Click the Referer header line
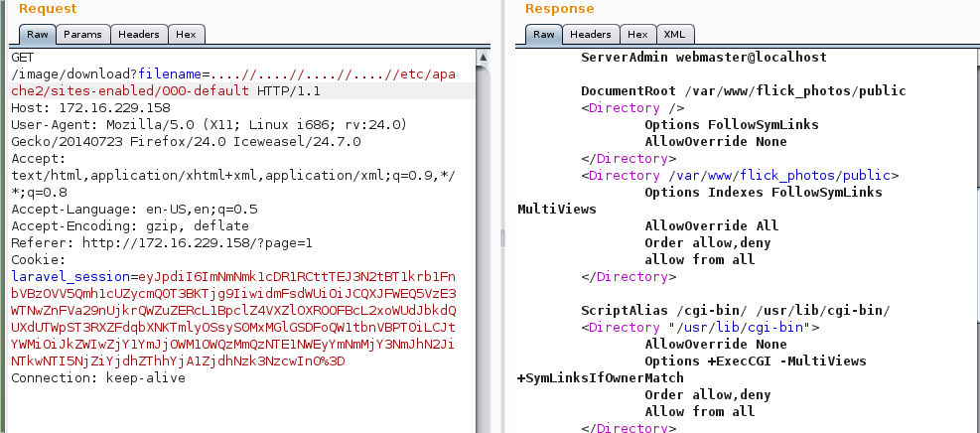Screen dimensions: 980x433 pyautogui.click(x=162, y=243)
